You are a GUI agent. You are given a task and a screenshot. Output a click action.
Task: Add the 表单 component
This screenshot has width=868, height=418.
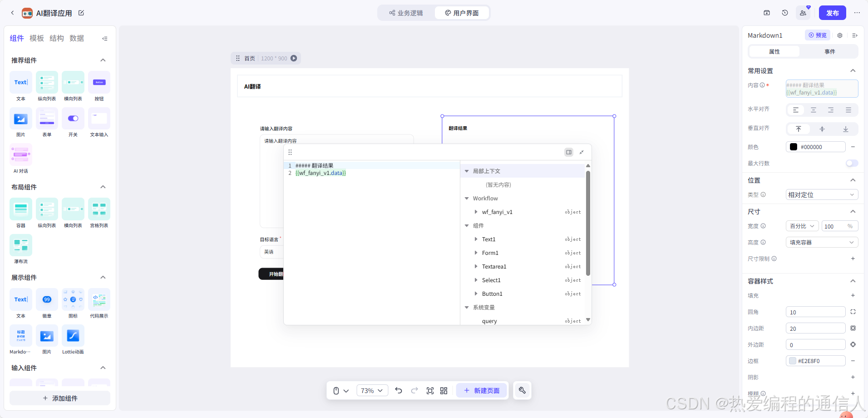[x=47, y=119]
